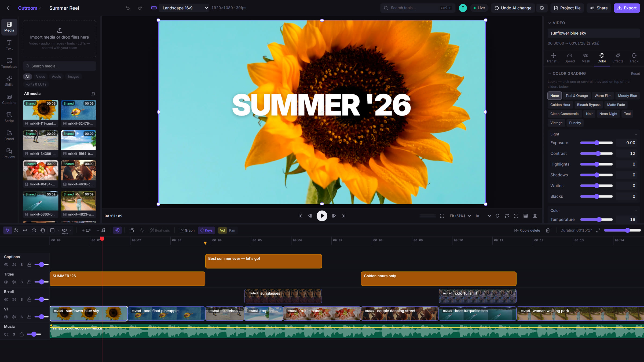Open the 1× playback speed dropdown
Screen dimensions: 644x362
point(483,216)
